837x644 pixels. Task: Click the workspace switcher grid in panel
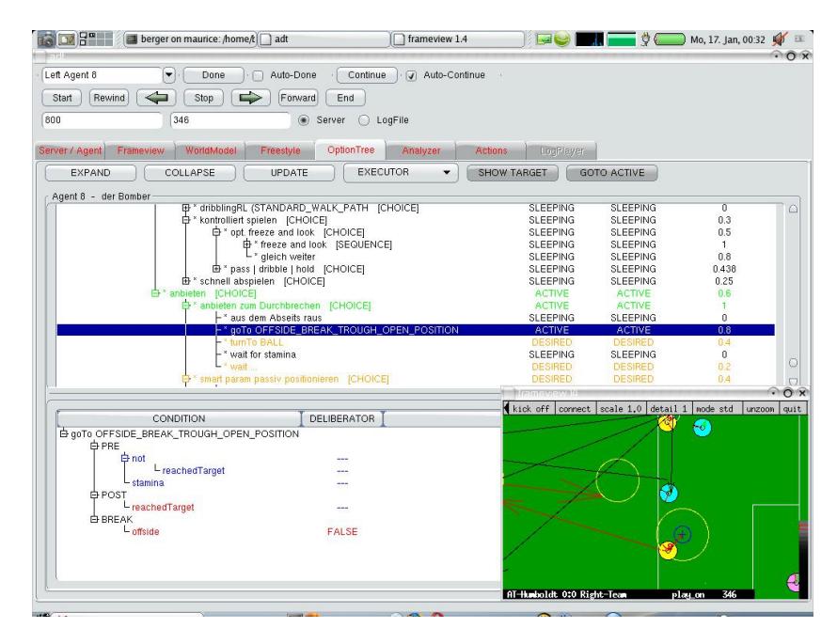[96, 39]
